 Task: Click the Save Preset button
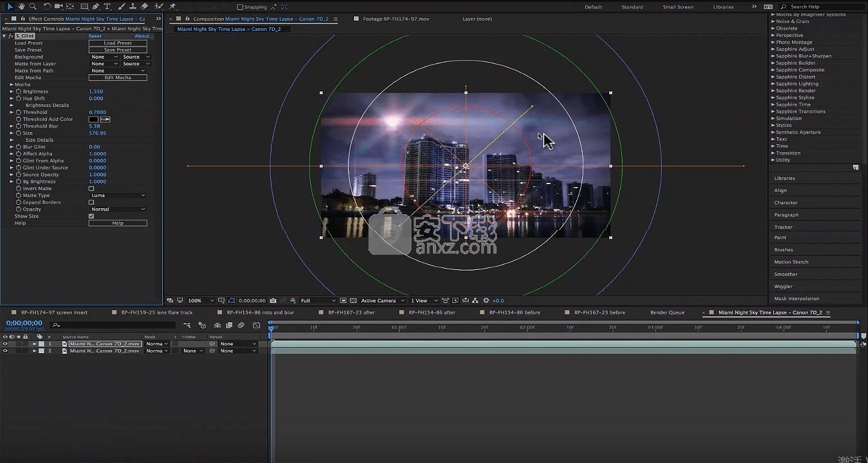(x=118, y=50)
